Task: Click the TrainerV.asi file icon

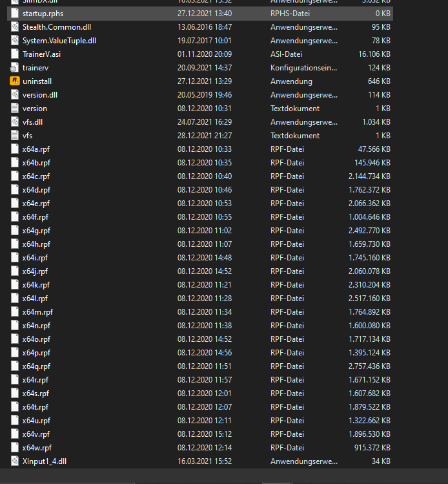Action: [14, 54]
